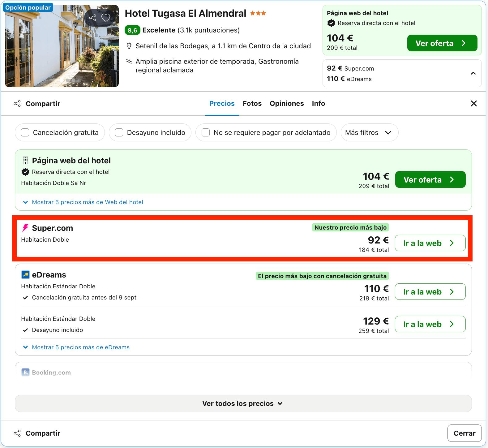Expand Ver todos los precios
Screen dimensions: 488x448
[243, 403]
